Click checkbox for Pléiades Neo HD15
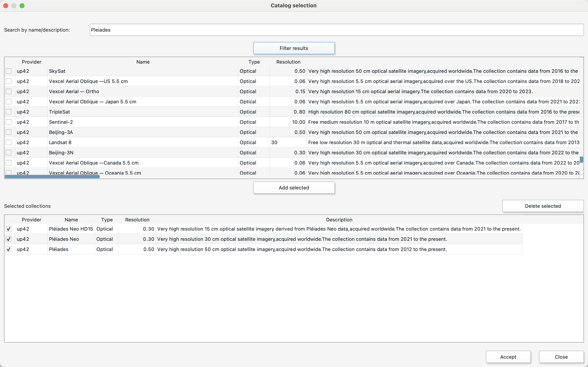The width and height of the screenshot is (588, 367). point(8,229)
